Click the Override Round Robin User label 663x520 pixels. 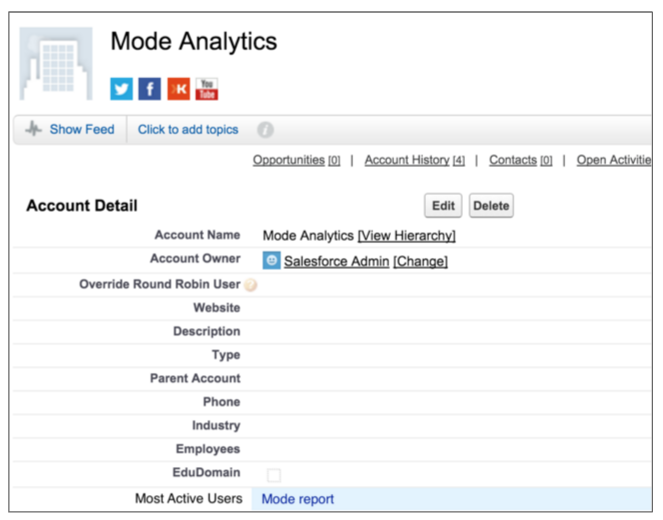pyautogui.click(x=160, y=284)
